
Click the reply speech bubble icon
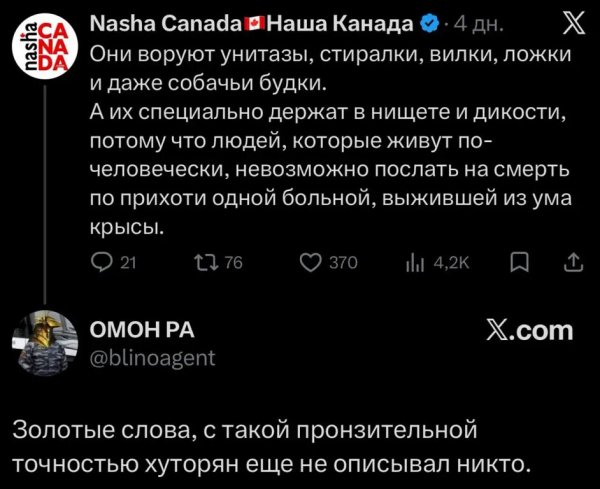click(102, 262)
